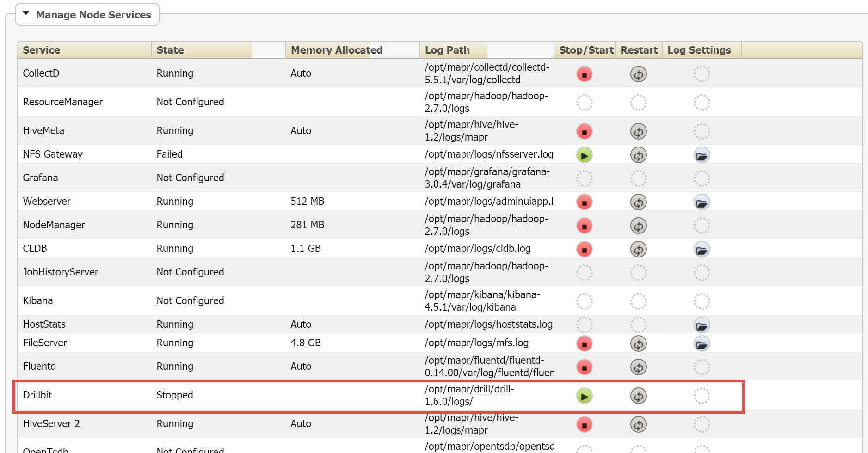Image resolution: width=868 pixels, height=453 pixels.
Task: Open log settings for Webserver
Action: click(702, 202)
